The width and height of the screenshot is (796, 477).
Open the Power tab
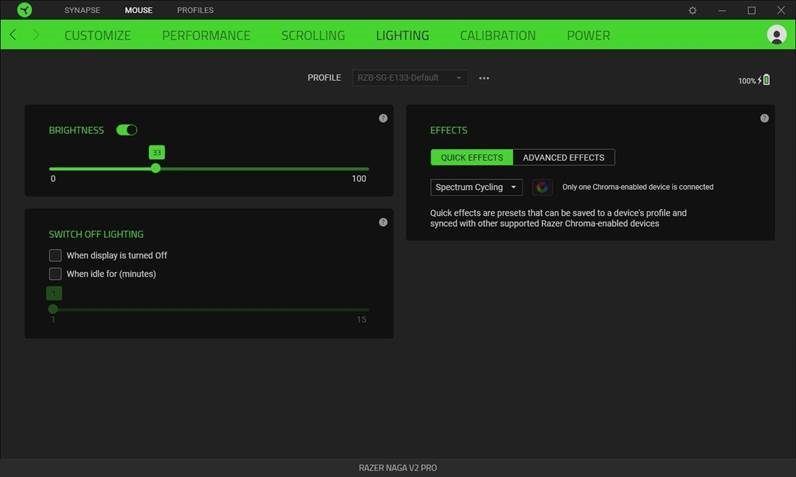click(588, 35)
